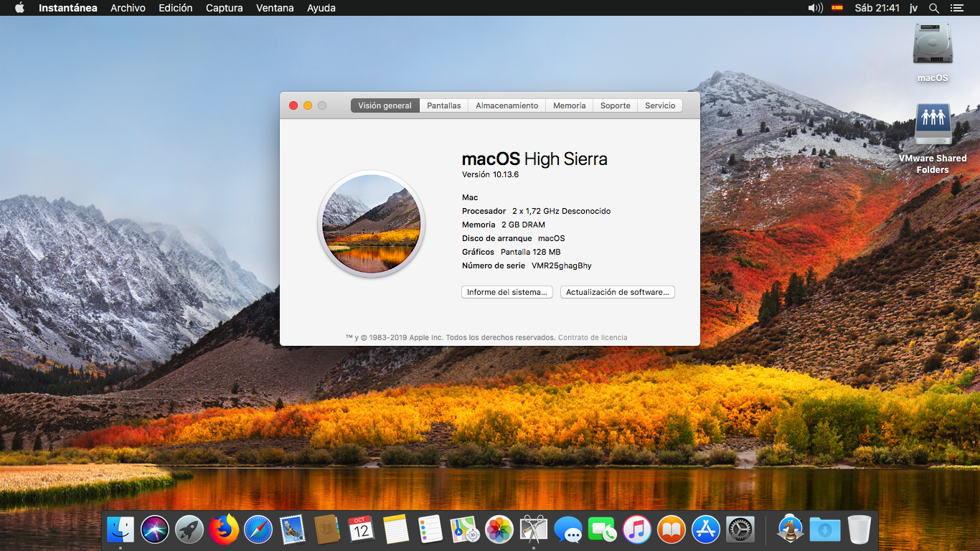
Task: Click the Sáb 21:41 clock
Action: [877, 8]
